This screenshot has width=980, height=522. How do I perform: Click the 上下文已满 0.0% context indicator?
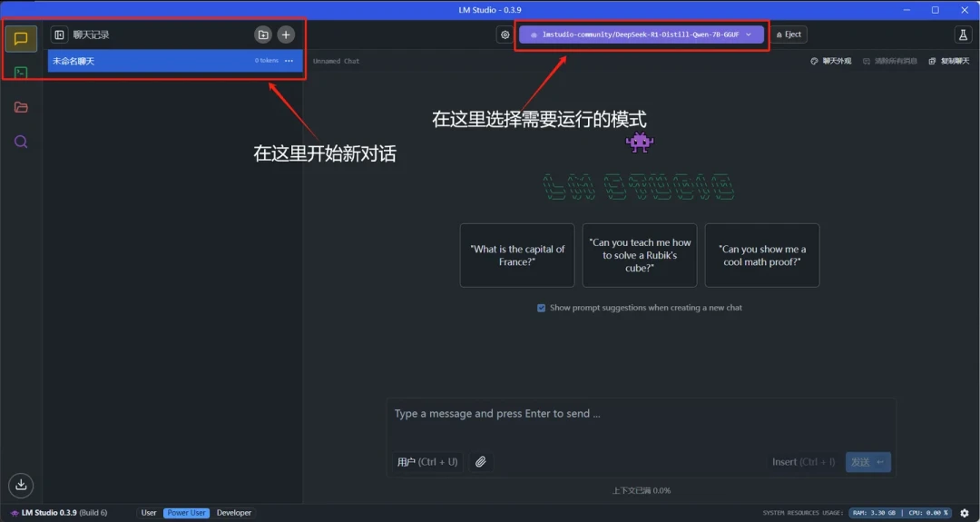[642, 491]
